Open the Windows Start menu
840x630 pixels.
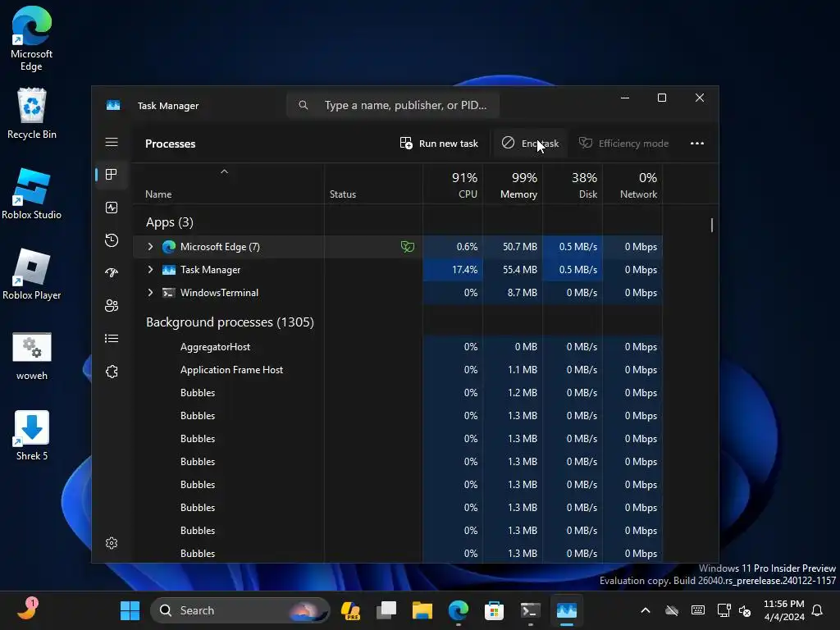click(x=130, y=610)
